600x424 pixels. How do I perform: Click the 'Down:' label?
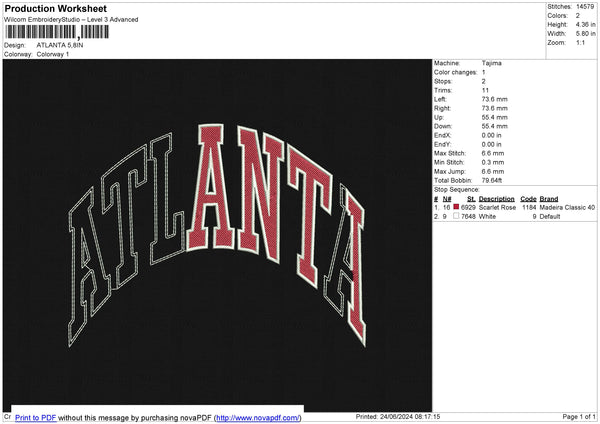[443, 126]
